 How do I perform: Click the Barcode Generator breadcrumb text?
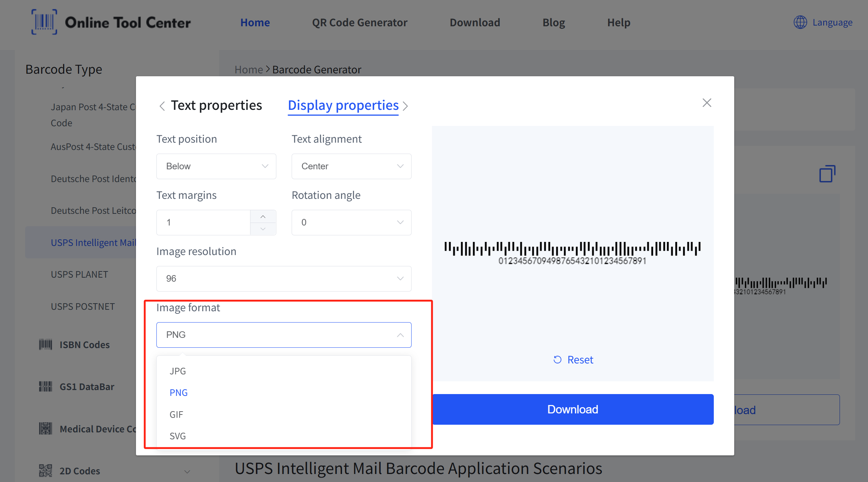point(316,69)
